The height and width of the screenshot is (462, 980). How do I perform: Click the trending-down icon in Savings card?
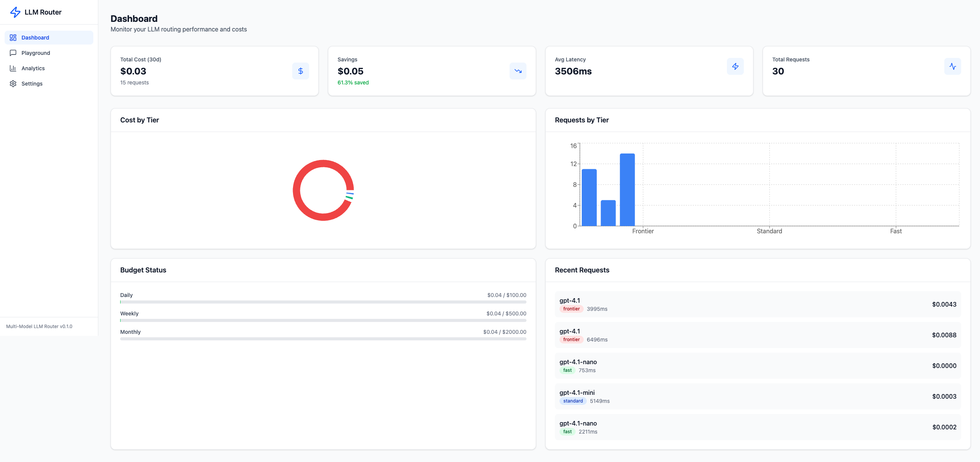coord(518,71)
